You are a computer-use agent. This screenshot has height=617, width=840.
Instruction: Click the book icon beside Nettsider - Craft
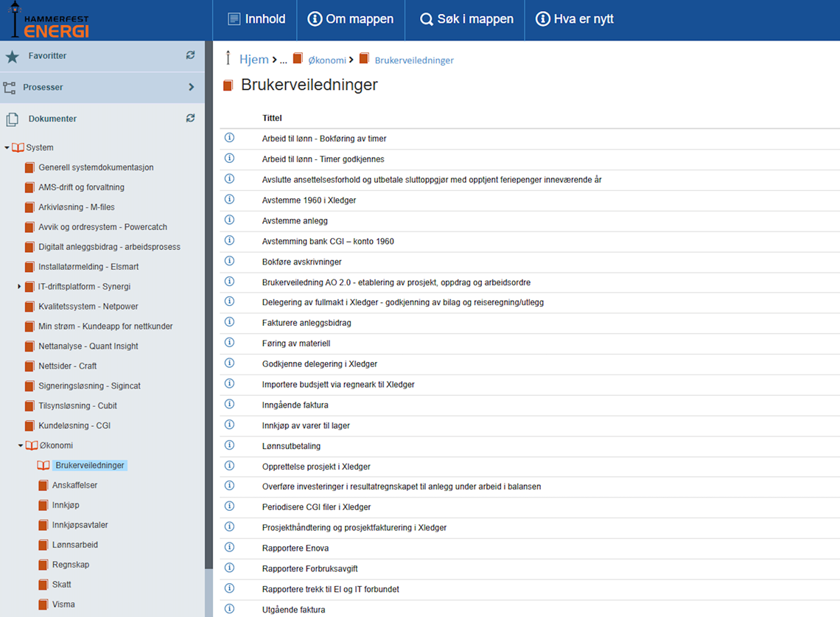click(30, 366)
